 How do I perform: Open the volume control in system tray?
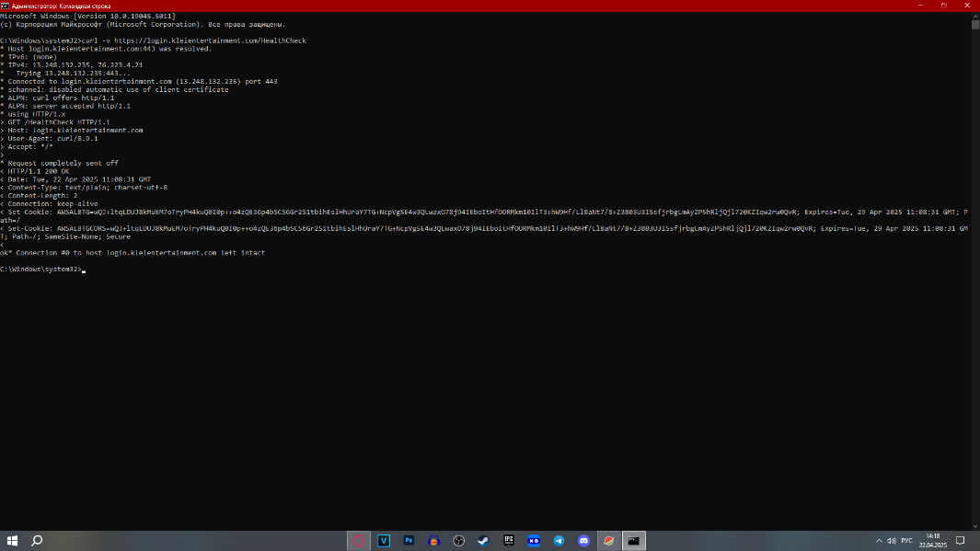pos(893,541)
